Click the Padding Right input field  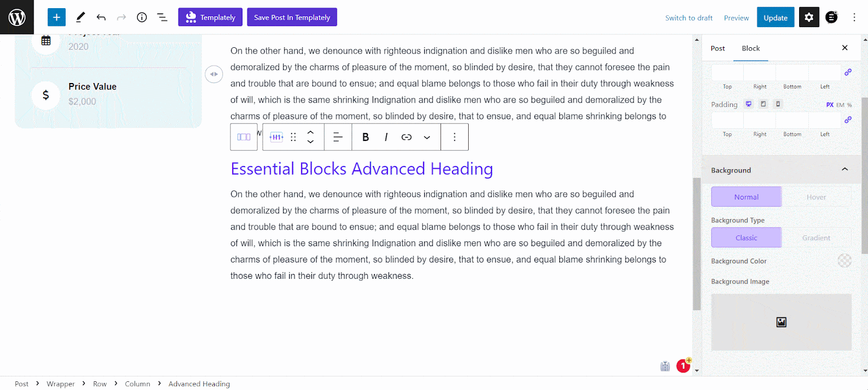pos(759,120)
